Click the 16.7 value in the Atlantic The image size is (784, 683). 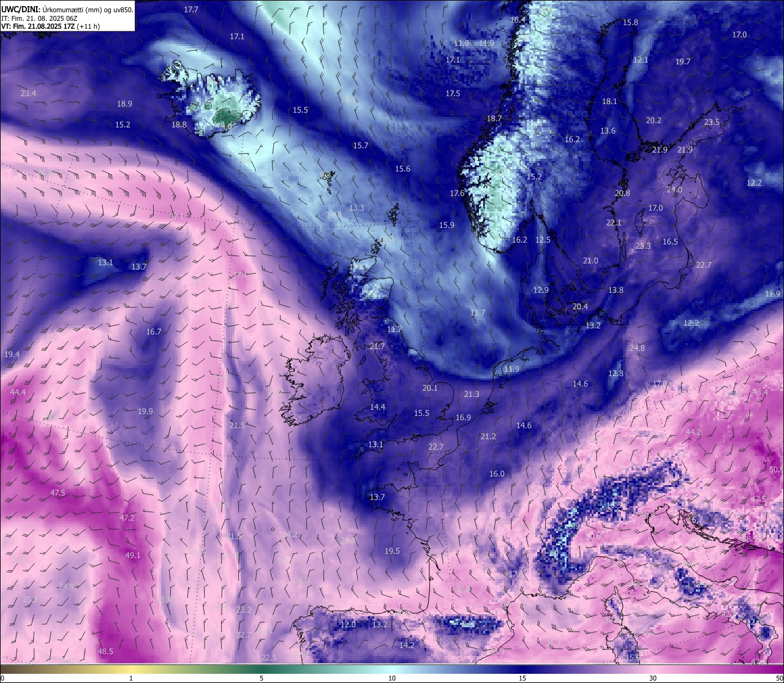(x=154, y=331)
